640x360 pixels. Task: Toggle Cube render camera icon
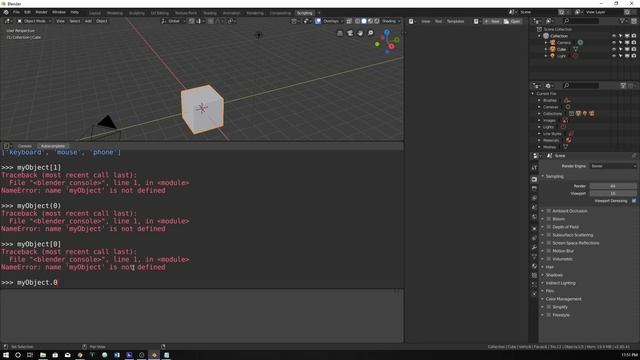tap(633, 49)
